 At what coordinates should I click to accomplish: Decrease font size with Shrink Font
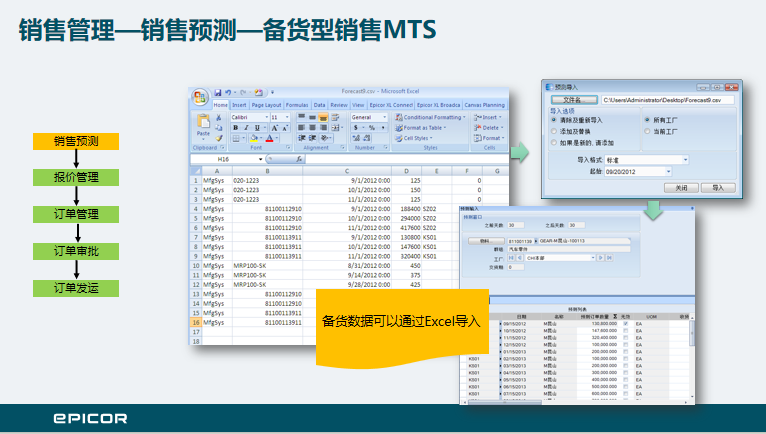pos(285,128)
